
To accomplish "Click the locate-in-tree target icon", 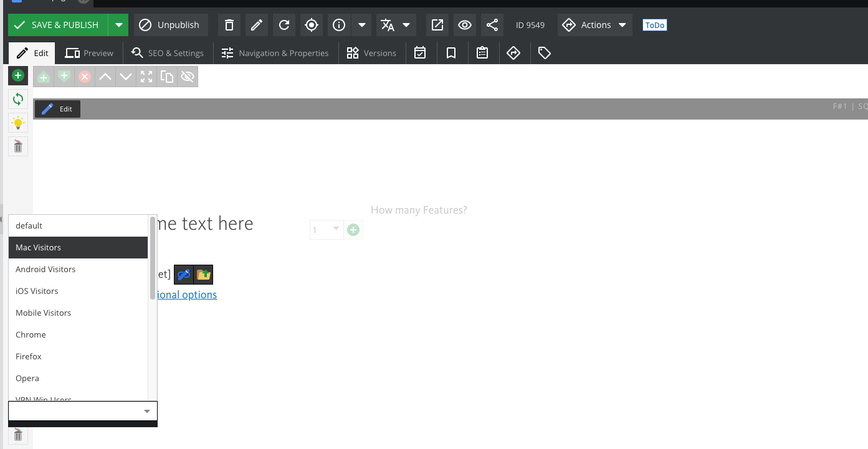I will (311, 25).
